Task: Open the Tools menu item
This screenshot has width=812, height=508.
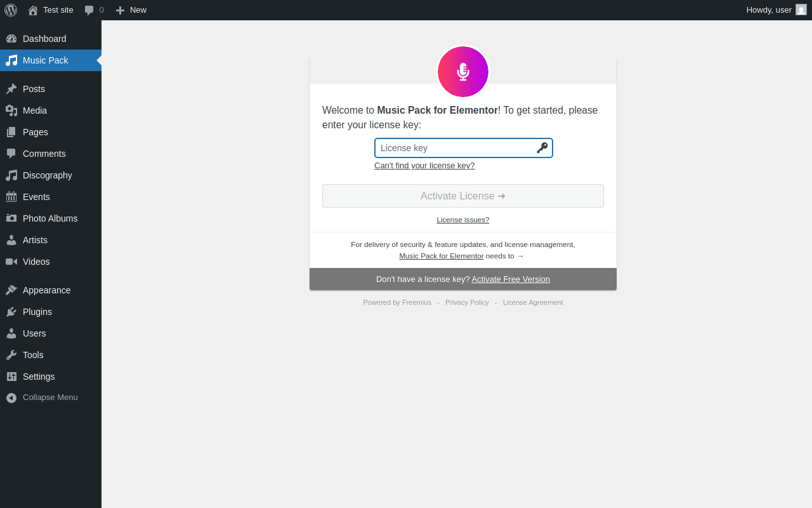Action: point(51,355)
